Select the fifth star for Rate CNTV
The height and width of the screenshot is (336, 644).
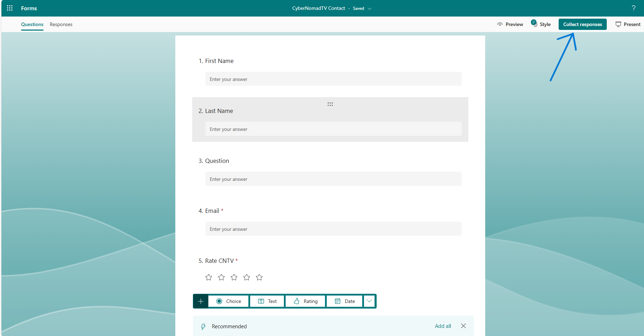(x=259, y=277)
